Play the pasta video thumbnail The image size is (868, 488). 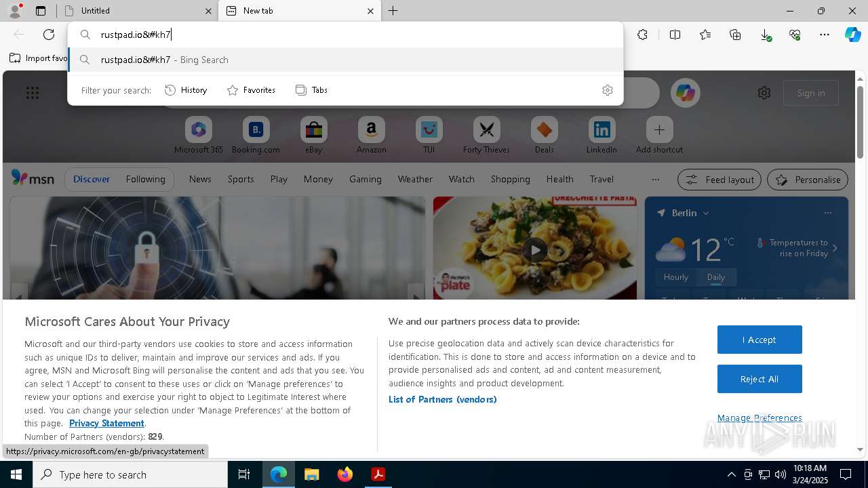[535, 249]
